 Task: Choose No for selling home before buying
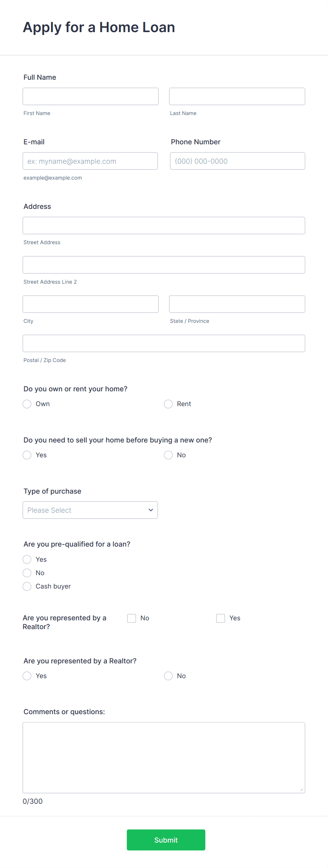pyautogui.click(x=168, y=455)
